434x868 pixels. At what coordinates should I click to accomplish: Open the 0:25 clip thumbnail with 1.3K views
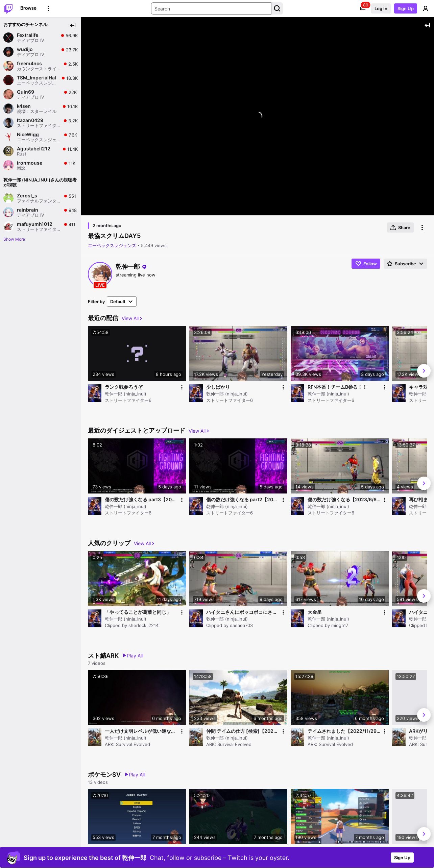pos(137,578)
